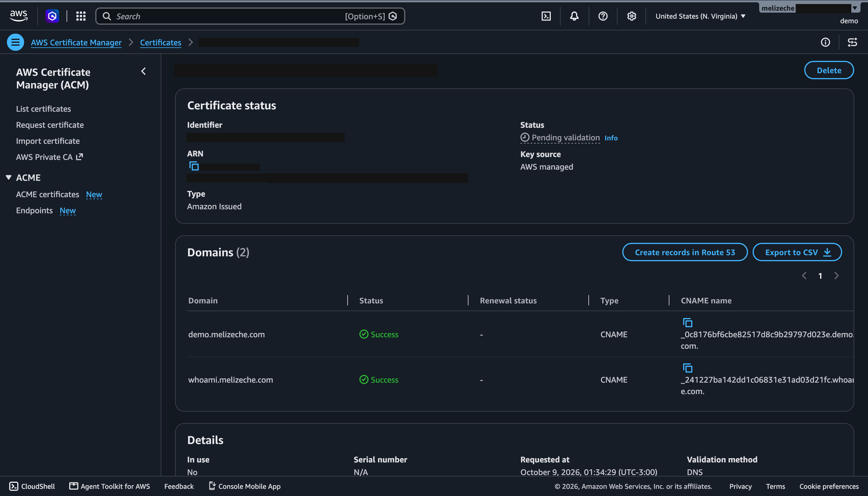Viewport: 868px width, 496px height.
Task: Open AWS Private CA external link
Action: 49,157
